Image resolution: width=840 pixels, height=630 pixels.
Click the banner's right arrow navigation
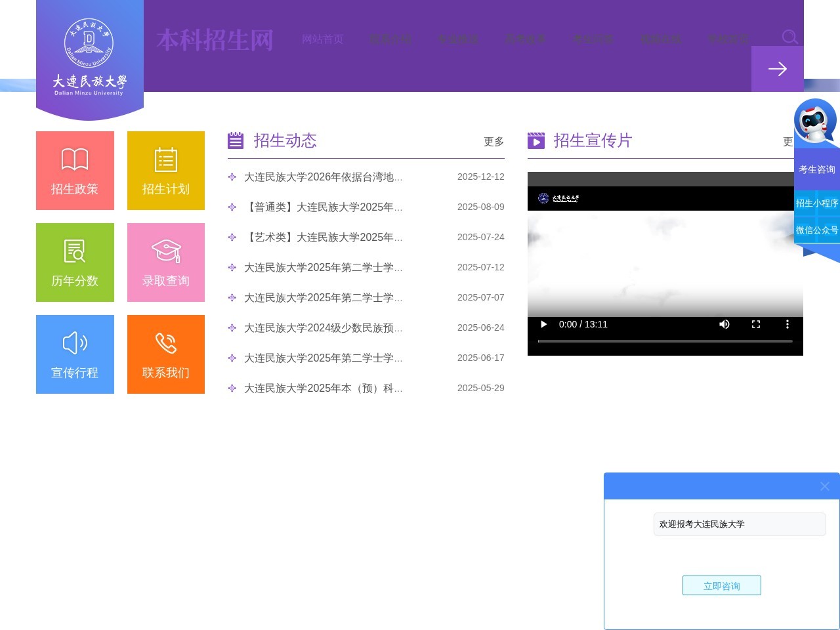[778, 69]
